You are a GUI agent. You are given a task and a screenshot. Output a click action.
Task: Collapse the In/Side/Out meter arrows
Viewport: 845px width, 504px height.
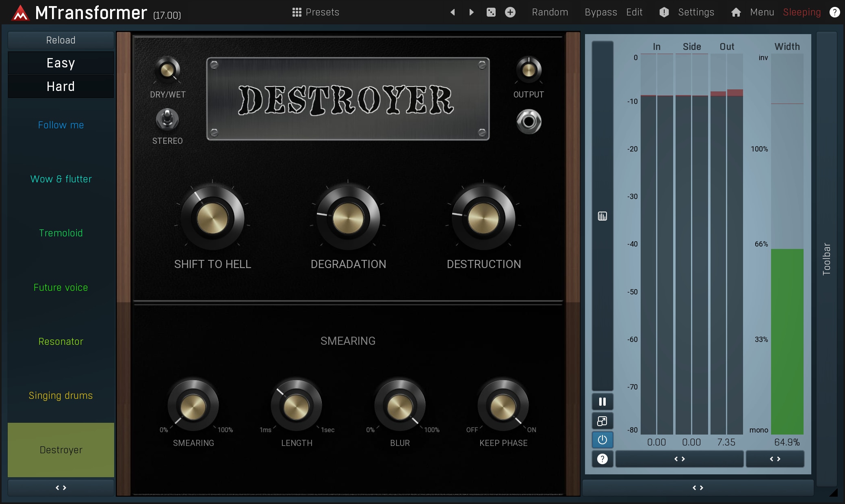679,459
